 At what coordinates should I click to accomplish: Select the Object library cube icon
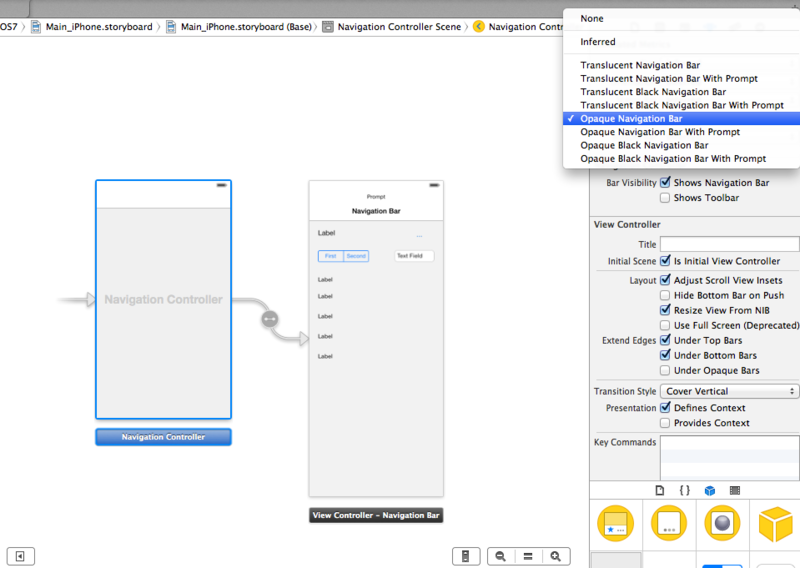[x=710, y=490]
